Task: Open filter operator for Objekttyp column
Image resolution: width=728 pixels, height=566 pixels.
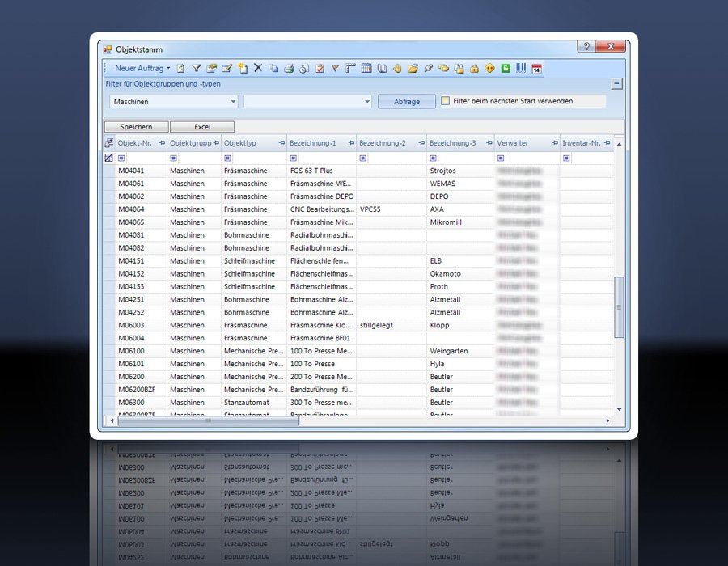Action: click(227, 158)
